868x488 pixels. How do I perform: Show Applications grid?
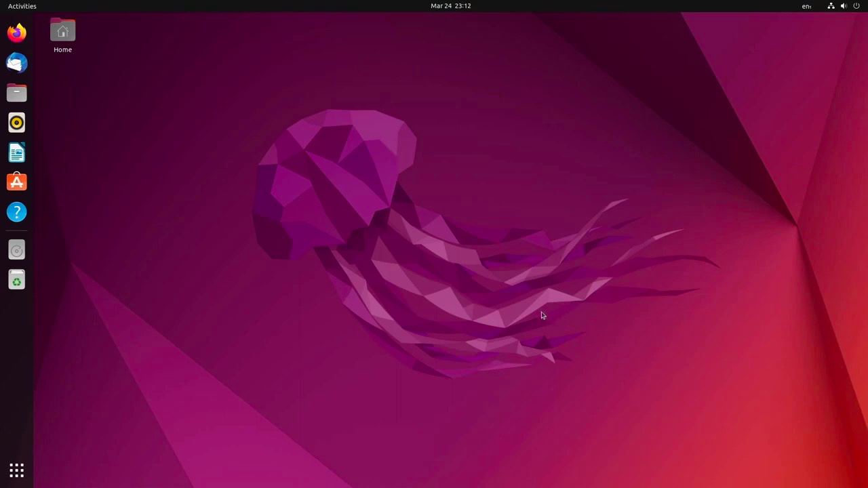click(x=17, y=470)
